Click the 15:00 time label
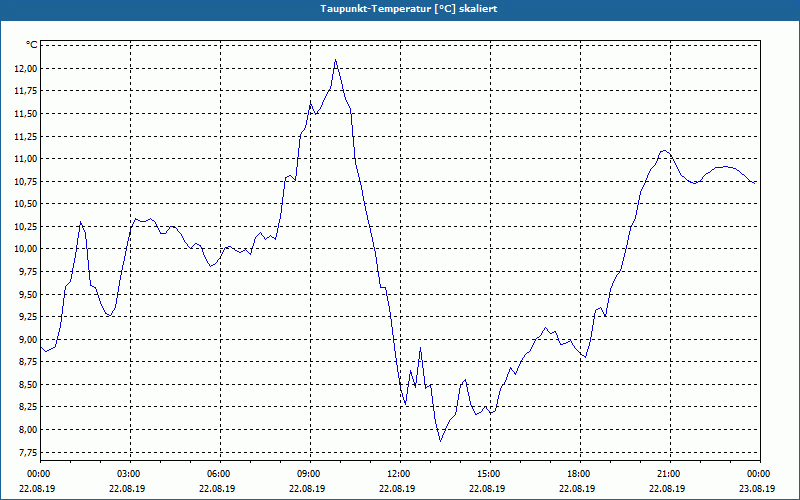This screenshot has width=800, height=500. (x=490, y=474)
